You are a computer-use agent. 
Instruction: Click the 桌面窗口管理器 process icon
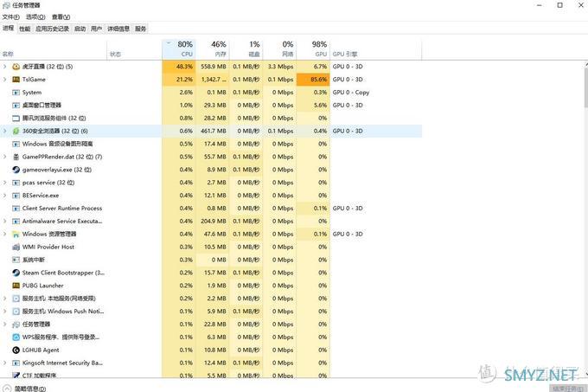[x=16, y=106]
